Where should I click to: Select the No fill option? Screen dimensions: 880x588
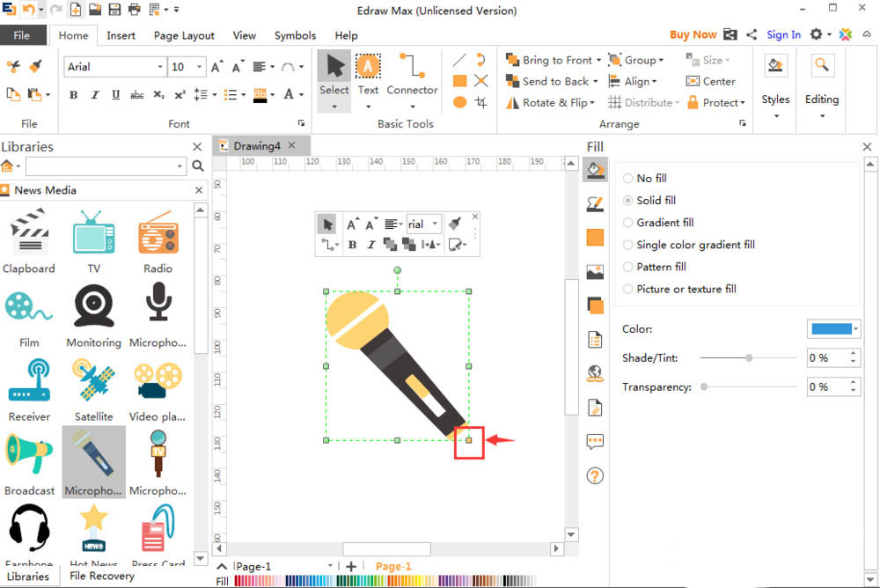(x=628, y=178)
